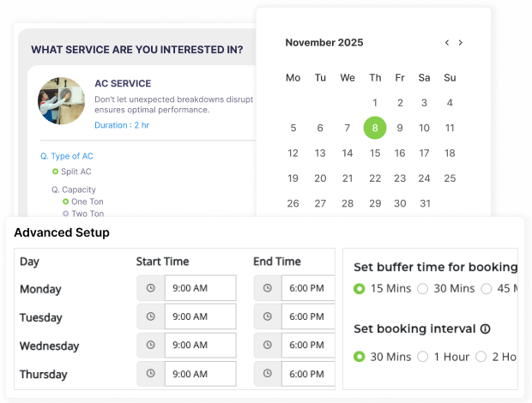Screen dimensions: 532x403
Task: Open the AC service thumbnail image
Action: click(x=61, y=100)
